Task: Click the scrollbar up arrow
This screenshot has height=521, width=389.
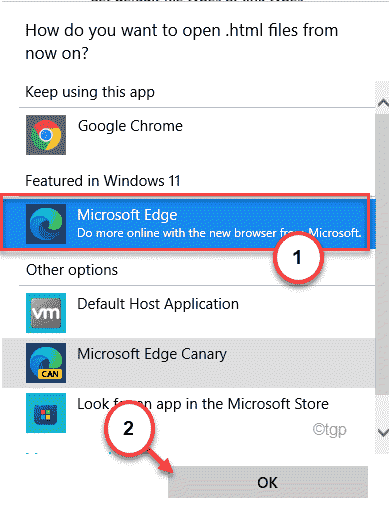Action: coord(382,103)
